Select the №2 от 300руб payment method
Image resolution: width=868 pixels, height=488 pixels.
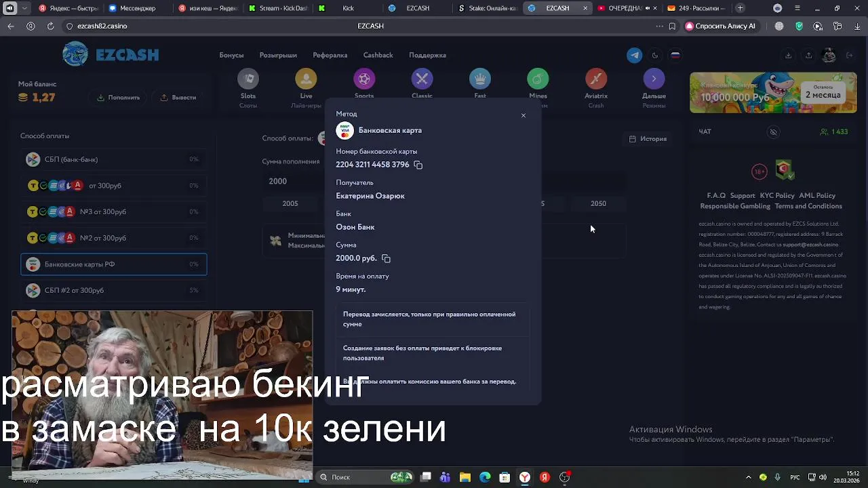[113, 238]
